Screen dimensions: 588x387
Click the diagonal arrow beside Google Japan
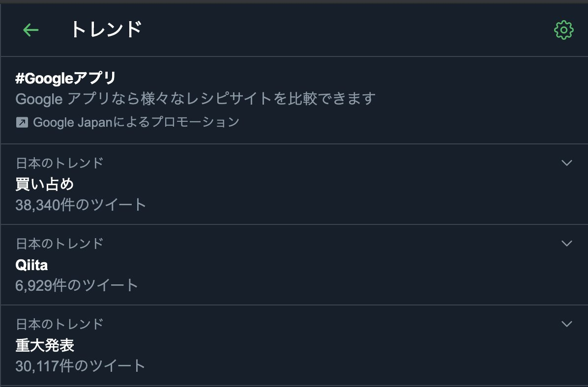22,122
